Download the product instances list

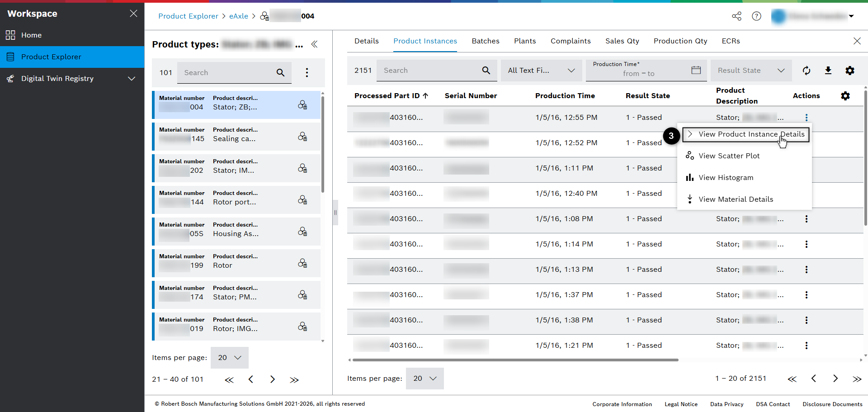(x=828, y=71)
